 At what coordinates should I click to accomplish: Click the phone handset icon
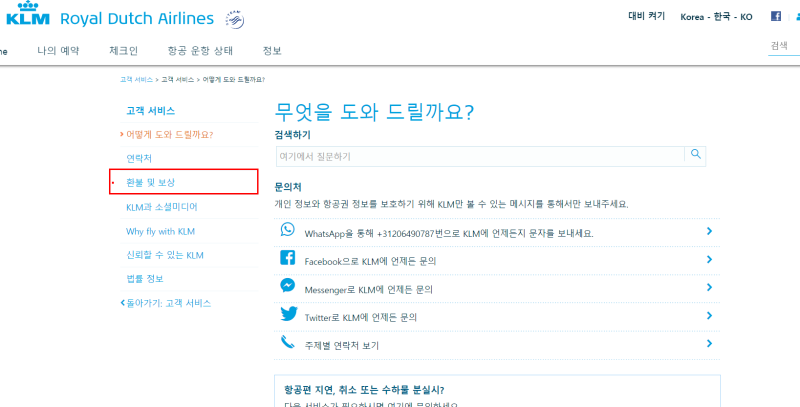click(x=288, y=341)
